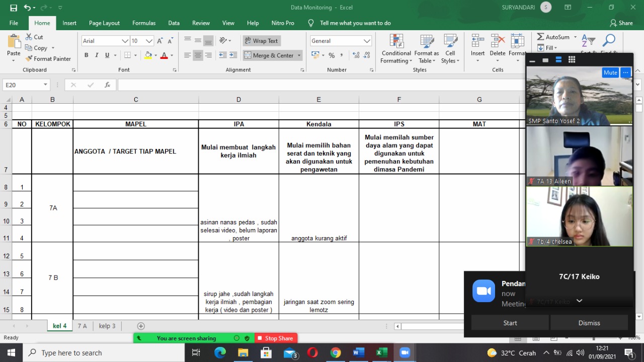This screenshot has width=644, height=362.
Task: Open the General number format dropdown
Action: 367,41
